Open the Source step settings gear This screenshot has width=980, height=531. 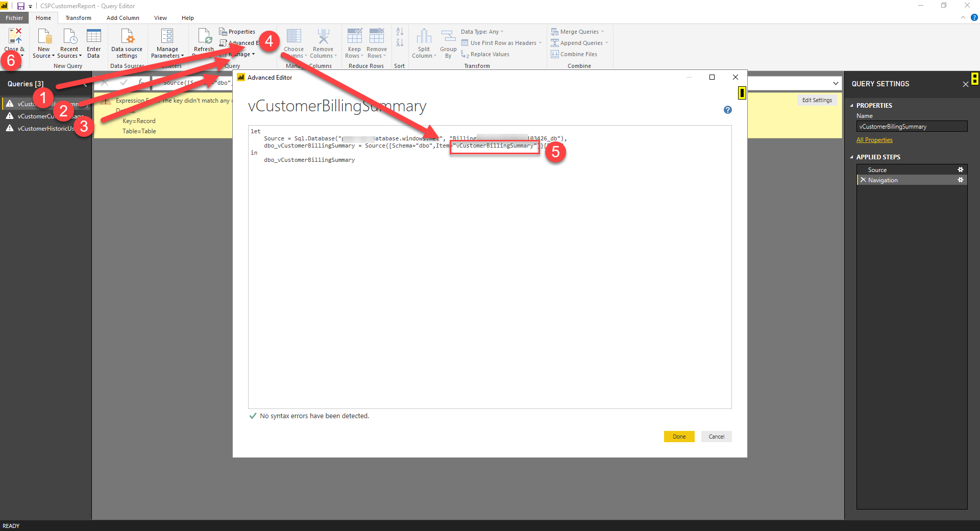click(960, 170)
